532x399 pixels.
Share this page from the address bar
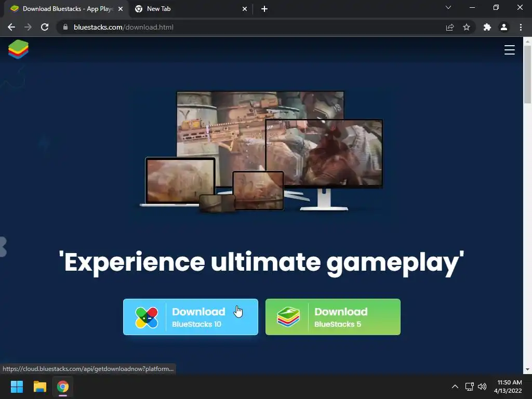pos(450,27)
